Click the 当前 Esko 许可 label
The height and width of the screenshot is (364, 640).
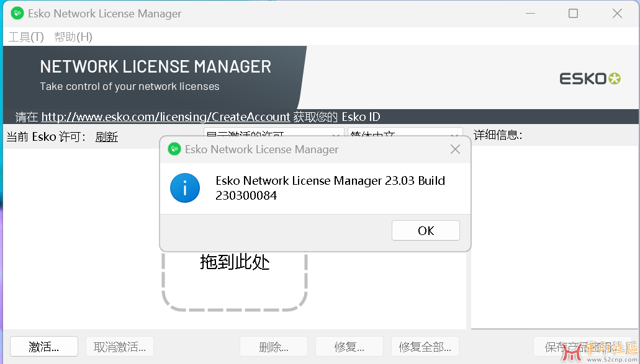pyautogui.click(x=46, y=136)
